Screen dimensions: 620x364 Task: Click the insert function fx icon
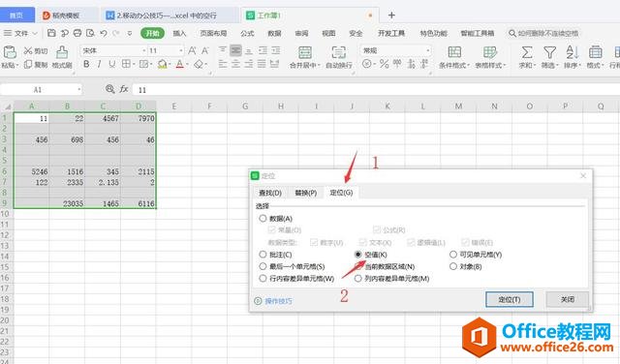pos(124,89)
